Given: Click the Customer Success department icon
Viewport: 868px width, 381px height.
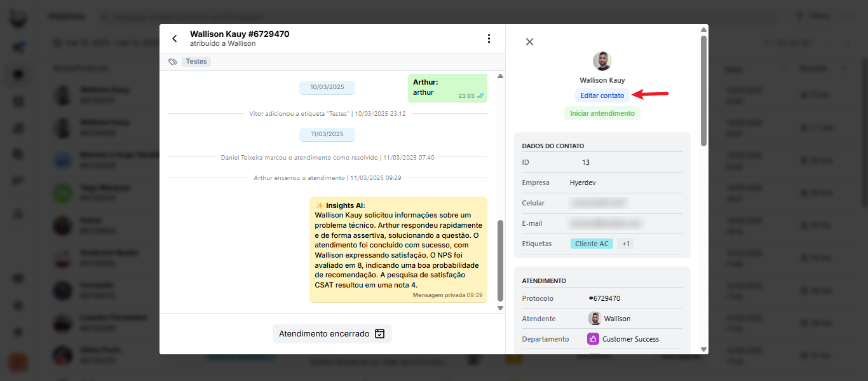Looking at the screenshot, I should (593, 339).
